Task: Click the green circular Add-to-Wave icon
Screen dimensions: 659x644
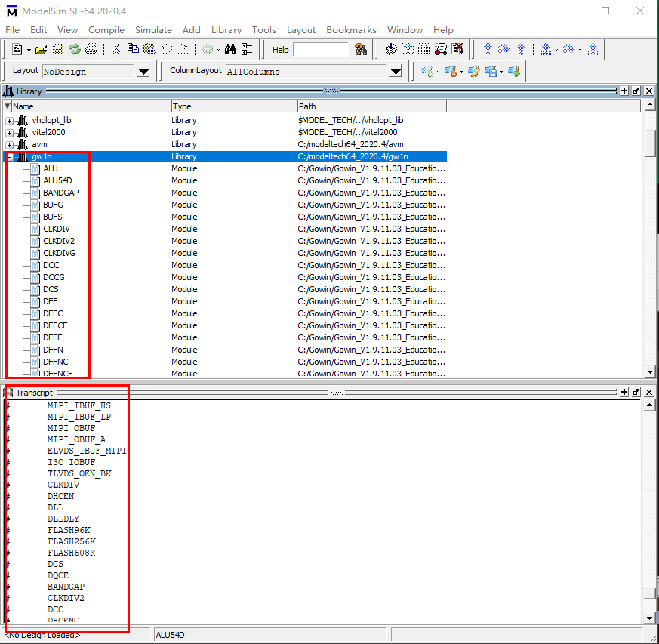Action: (208, 50)
